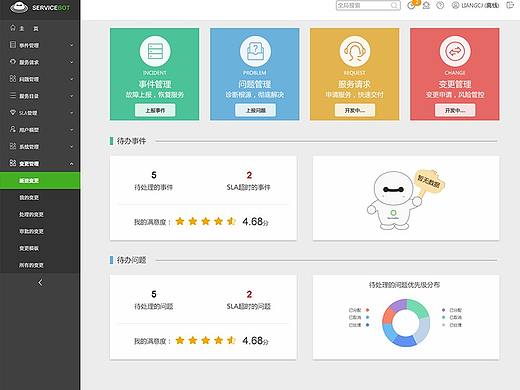Click the SLA管理 diamond icon

click(x=13, y=112)
